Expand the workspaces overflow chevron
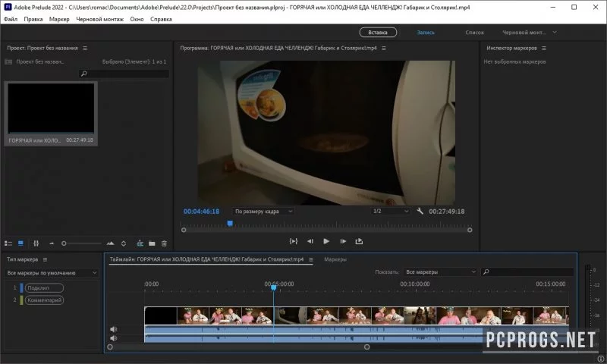This screenshot has width=607, height=364. click(555, 33)
